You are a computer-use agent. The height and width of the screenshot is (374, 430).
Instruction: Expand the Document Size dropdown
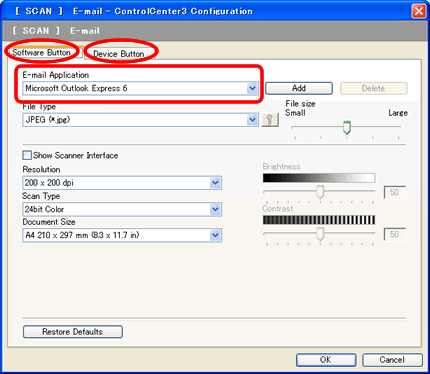(122, 235)
